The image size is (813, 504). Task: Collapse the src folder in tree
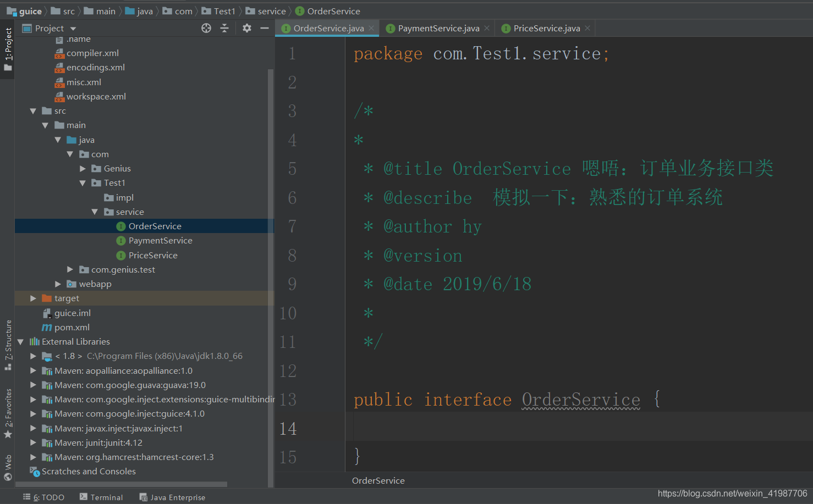point(33,111)
